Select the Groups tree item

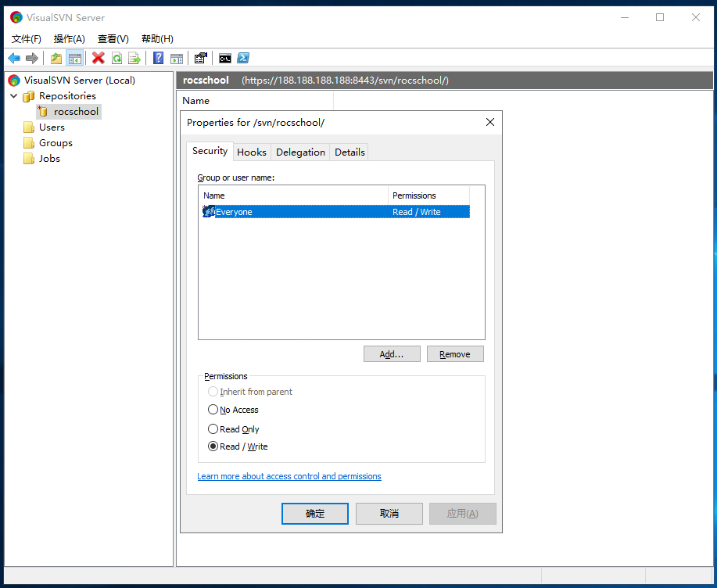coord(56,142)
